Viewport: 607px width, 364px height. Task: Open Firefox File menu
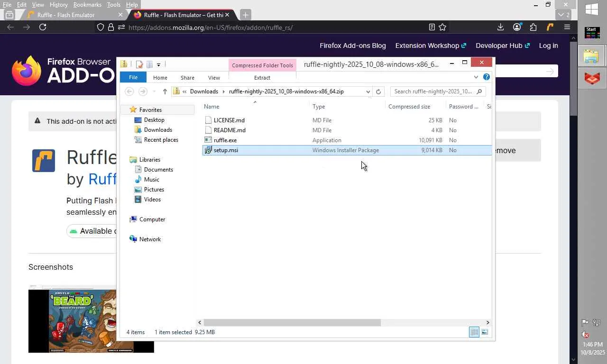pyautogui.click(x=7, y=5)
